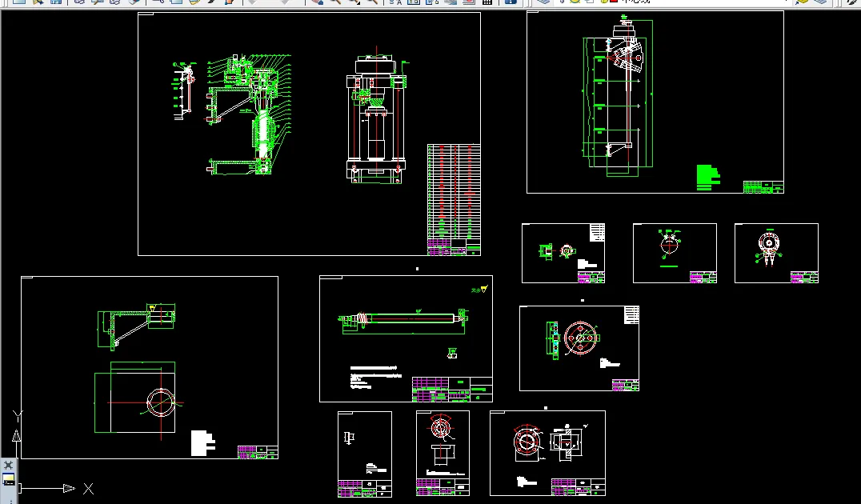Image resolution: width=861 pixels, height=504 pixels.
Task: Click the red layer color swatch in the toolbar
Action: [x=614, y=2]
